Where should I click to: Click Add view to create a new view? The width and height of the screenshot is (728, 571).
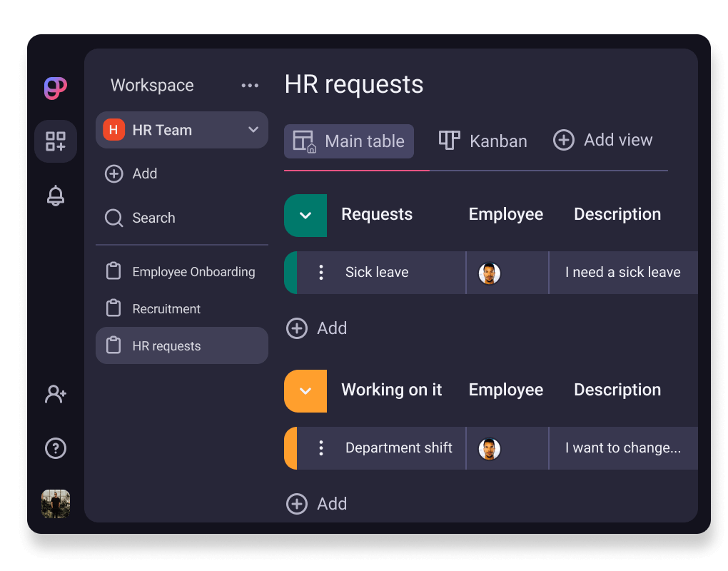[603, 140]
